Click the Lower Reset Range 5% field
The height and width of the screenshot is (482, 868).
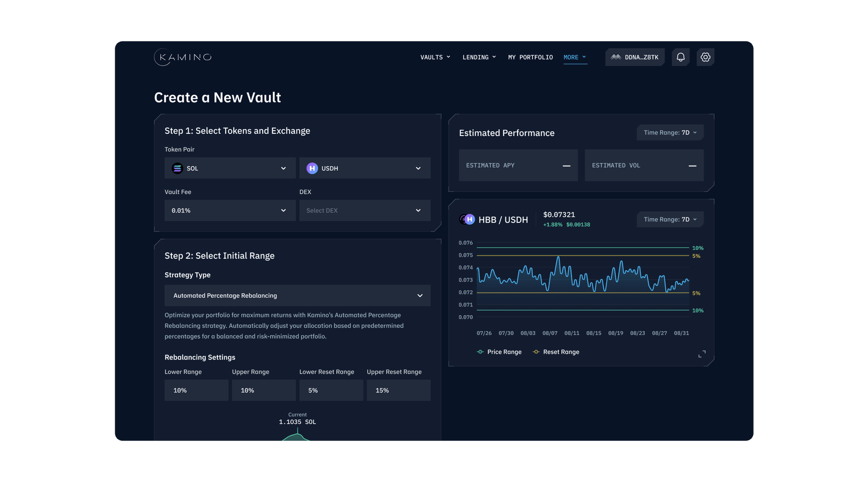pos(331,390)
